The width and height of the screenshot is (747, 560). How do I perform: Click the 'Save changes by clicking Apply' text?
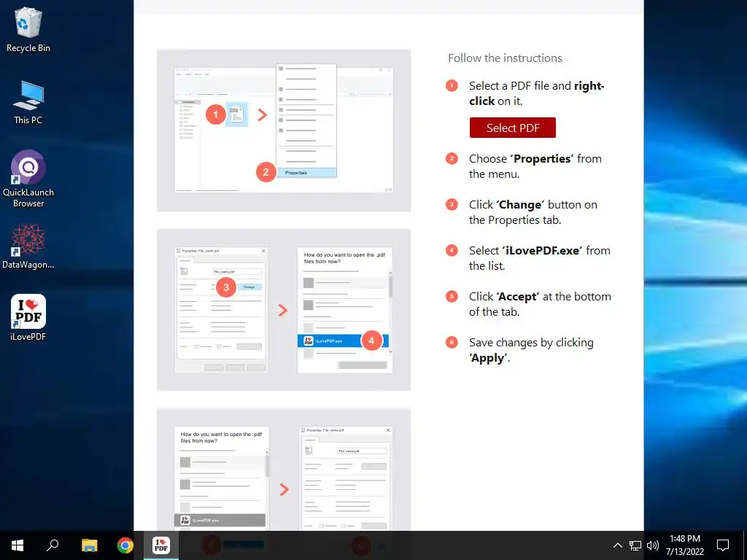pos(531,350)
